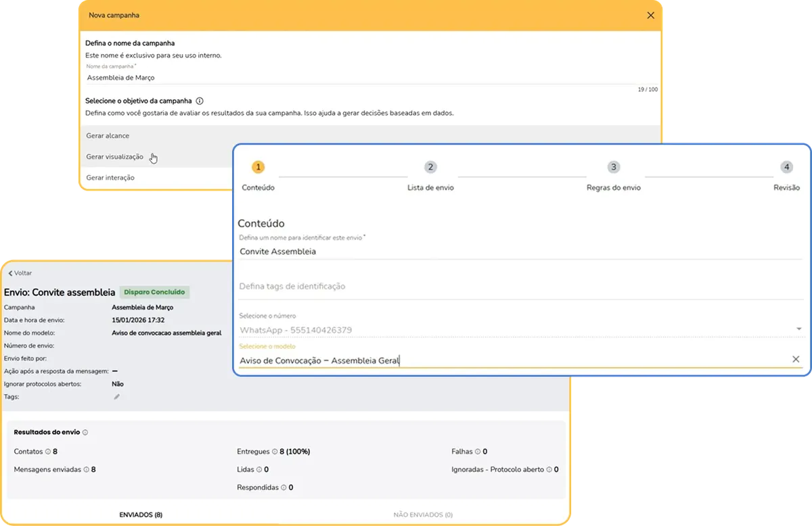
Task: Select the model name Aviso de convocacao assembleia geral
Action: click(x=166, y=333)
